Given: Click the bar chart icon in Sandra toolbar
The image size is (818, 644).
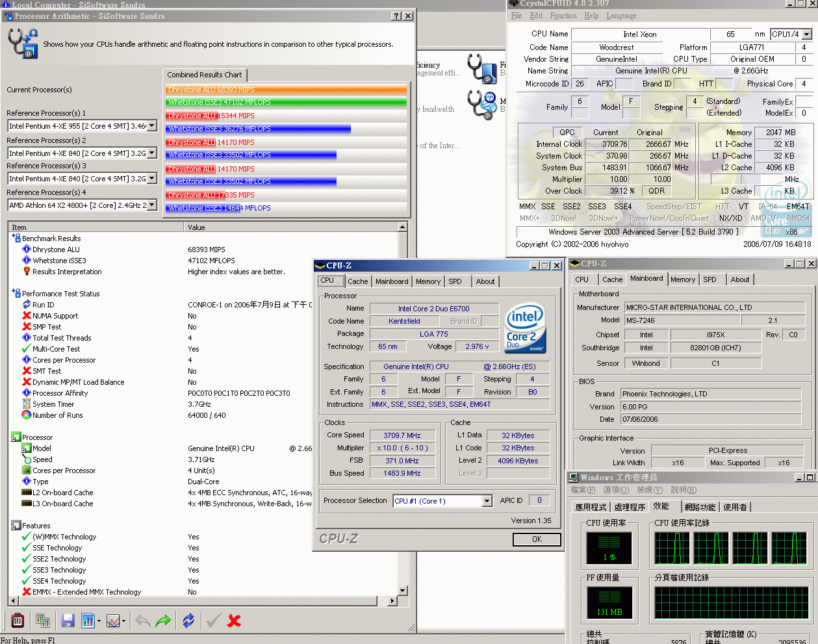Looking at the screenshot, I should pos(88,621).
